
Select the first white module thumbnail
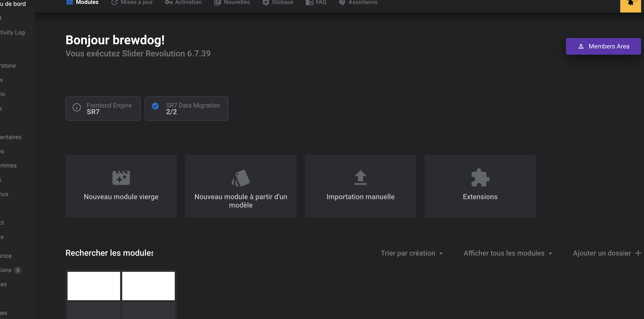[94, 286]
